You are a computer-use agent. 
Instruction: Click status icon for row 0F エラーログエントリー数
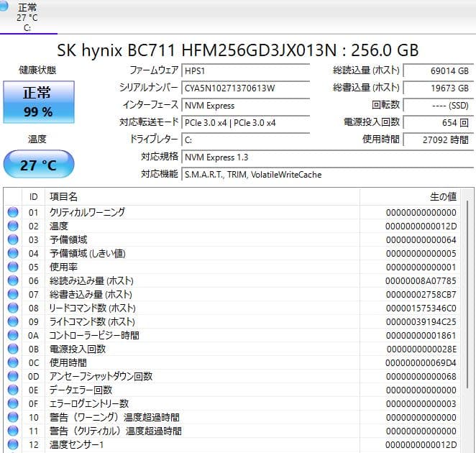coord(13,403)
